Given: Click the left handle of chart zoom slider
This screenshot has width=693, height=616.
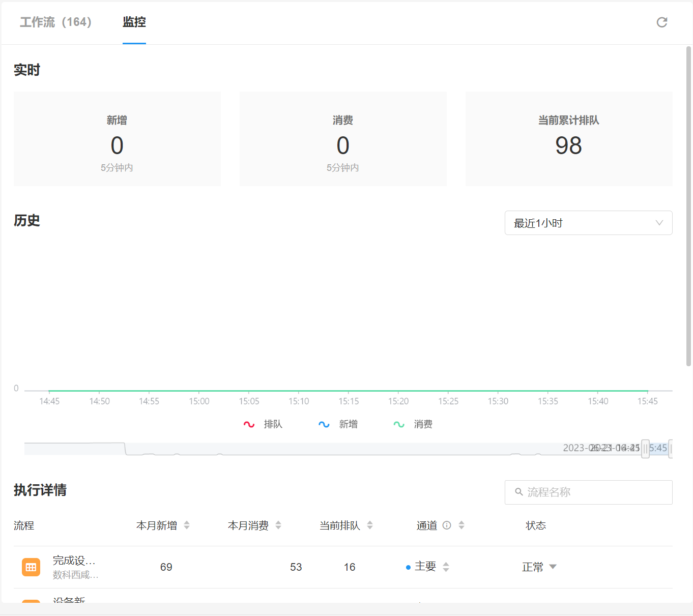Looking at the screenshot, I should (x=645, y=449).
